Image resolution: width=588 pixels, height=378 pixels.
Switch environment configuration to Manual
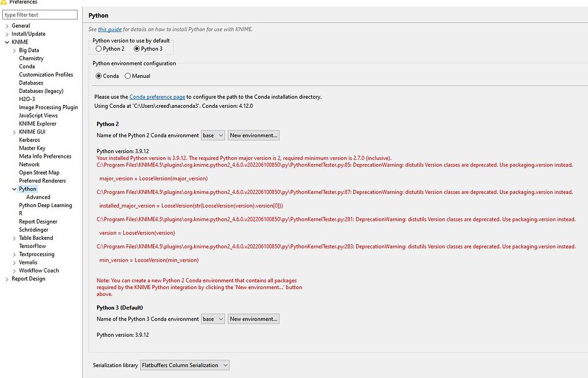tap(127, 76)
